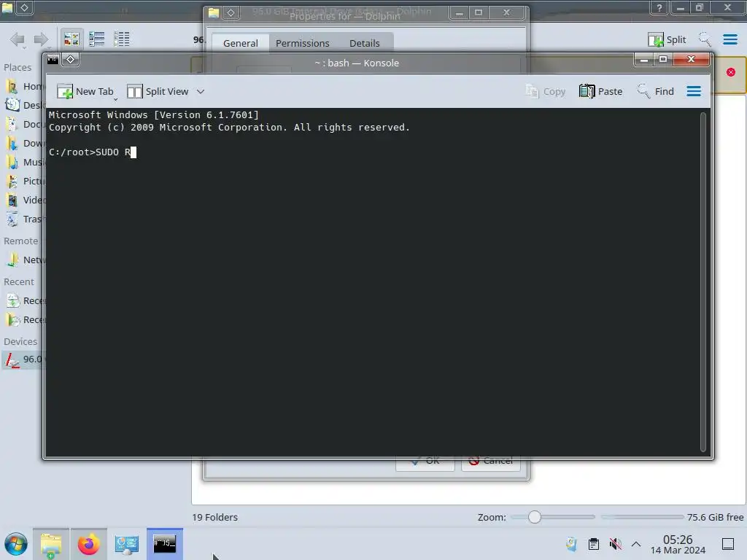Click the Split button in Dolphin toolbar
Screen dimensions: 747x560
pos(667,39)
